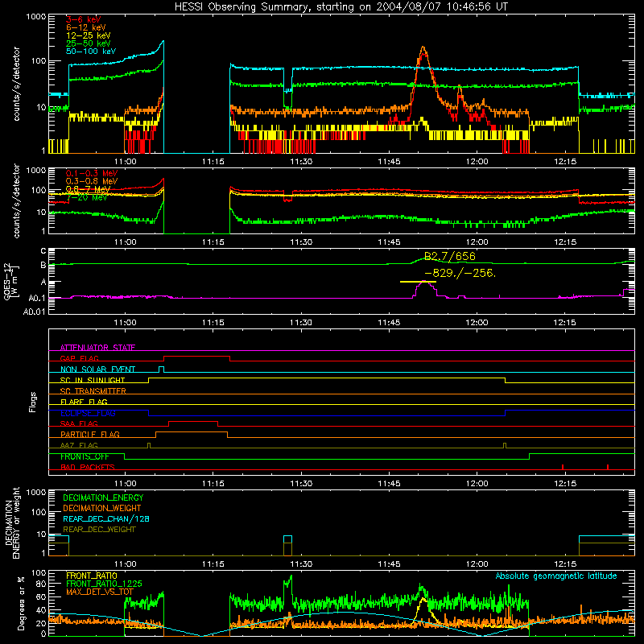The width and height of the screenshot is (644, 644).
Task: Click the 11:45 time label under the Flags panel
Action: tap(389, 484)
